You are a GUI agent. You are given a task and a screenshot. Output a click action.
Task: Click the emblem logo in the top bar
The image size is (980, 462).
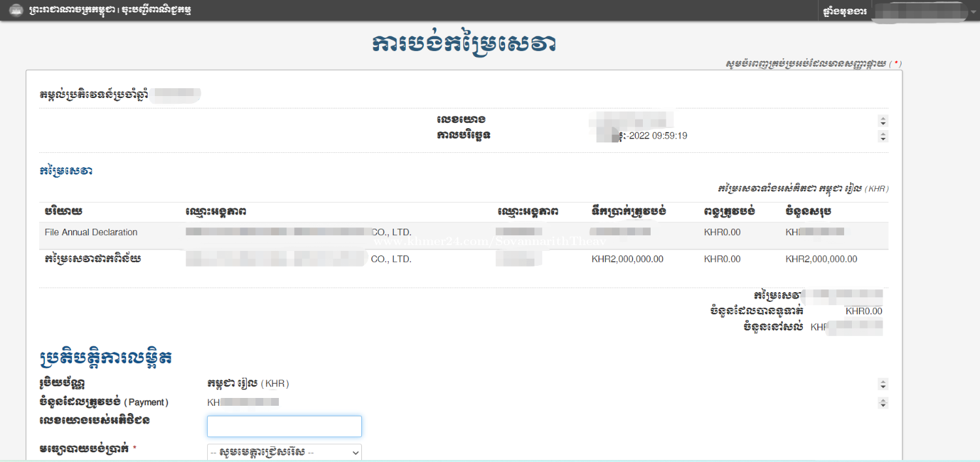(15, 11)
